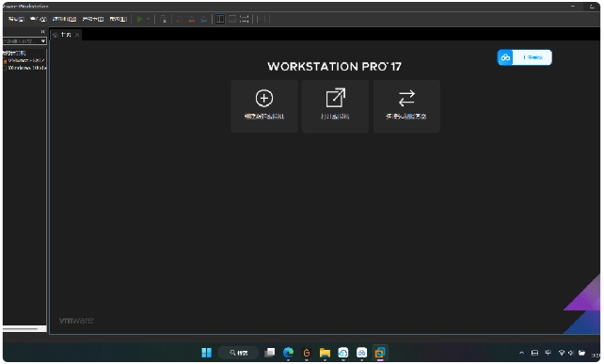Open the first menu in the menu bar
604x364 pixels.
(16, 19)
